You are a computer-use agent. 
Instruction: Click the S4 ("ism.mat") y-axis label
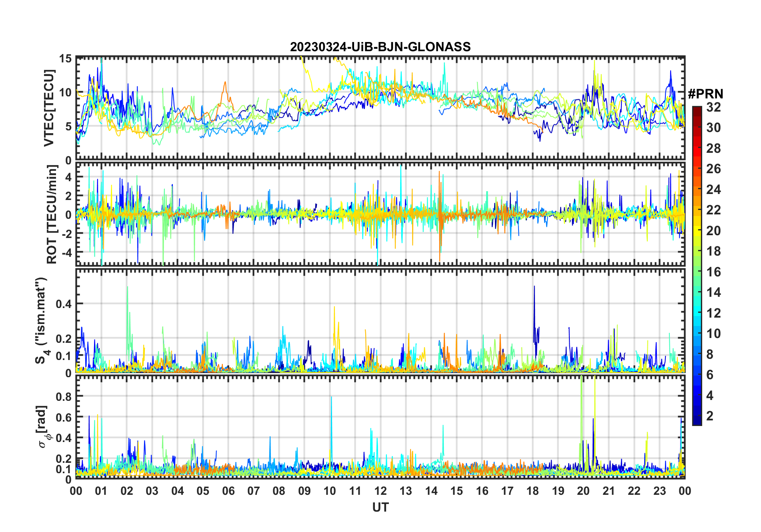42,321
